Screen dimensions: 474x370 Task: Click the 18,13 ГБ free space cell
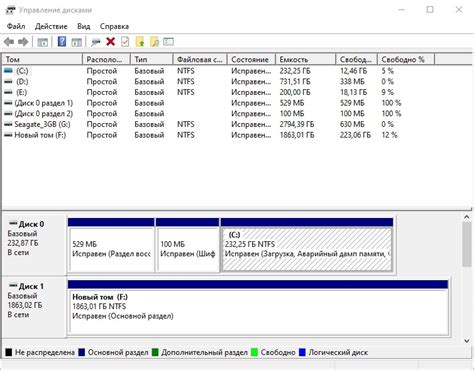(353, 92)
